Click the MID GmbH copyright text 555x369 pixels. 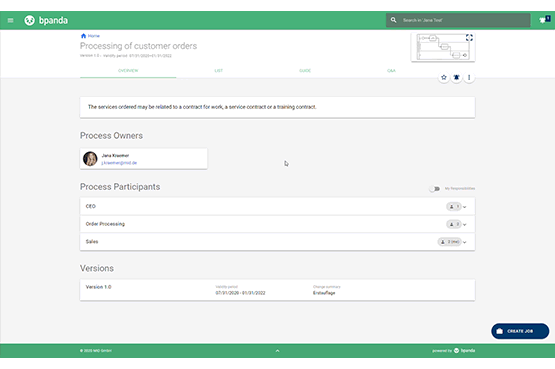[96, 351]
